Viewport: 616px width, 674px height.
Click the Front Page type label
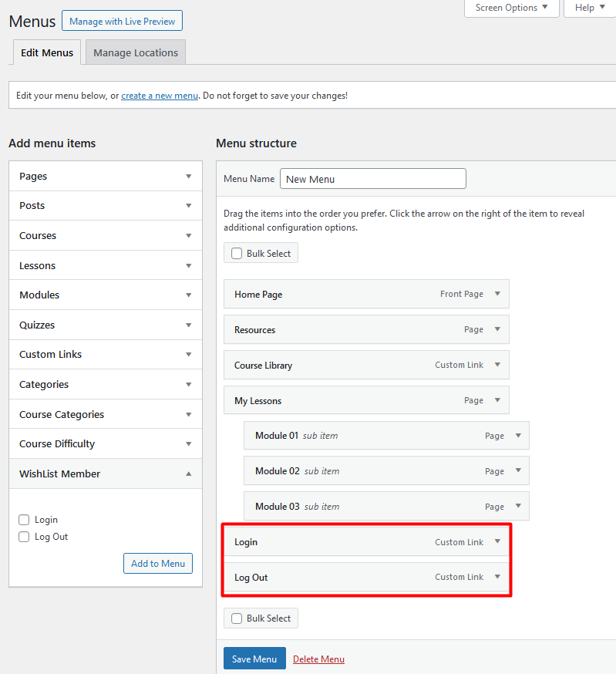point(462,294)
